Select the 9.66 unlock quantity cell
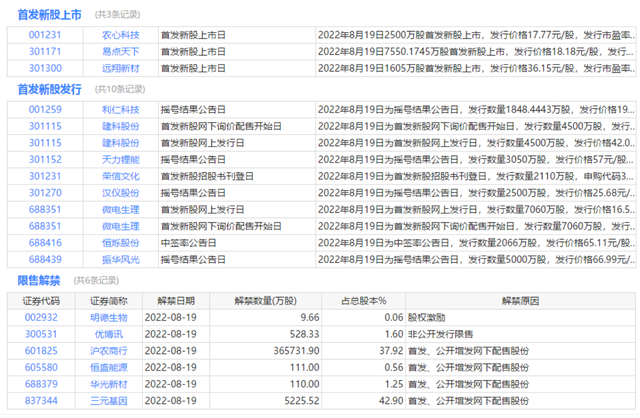640x418 pixels. (266, 318)
